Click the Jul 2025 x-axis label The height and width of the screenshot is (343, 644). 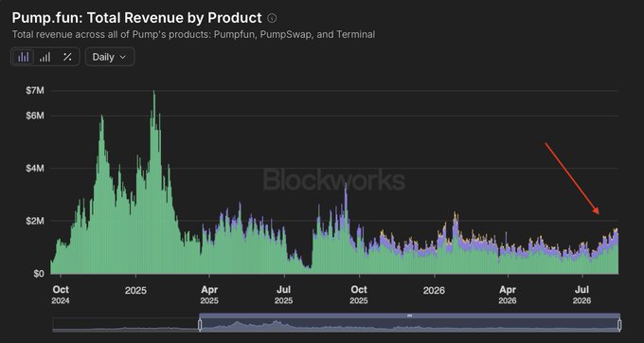[x=283, y=295]
